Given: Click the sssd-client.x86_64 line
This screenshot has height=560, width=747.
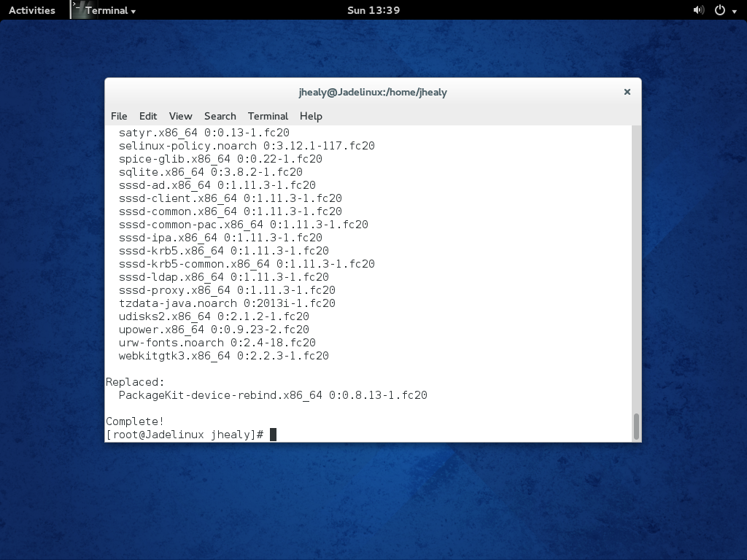Looking at the screenshot, I should (230, 198).
